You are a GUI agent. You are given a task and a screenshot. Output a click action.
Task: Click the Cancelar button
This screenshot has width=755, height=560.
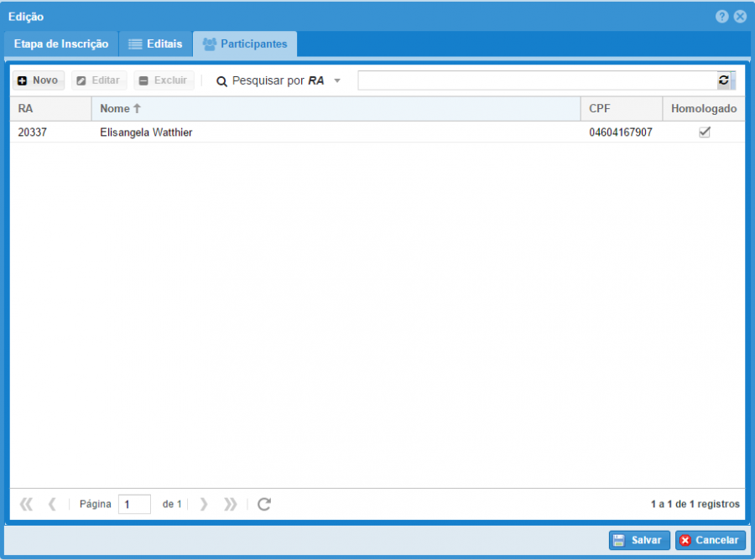[x=710, y=541]
